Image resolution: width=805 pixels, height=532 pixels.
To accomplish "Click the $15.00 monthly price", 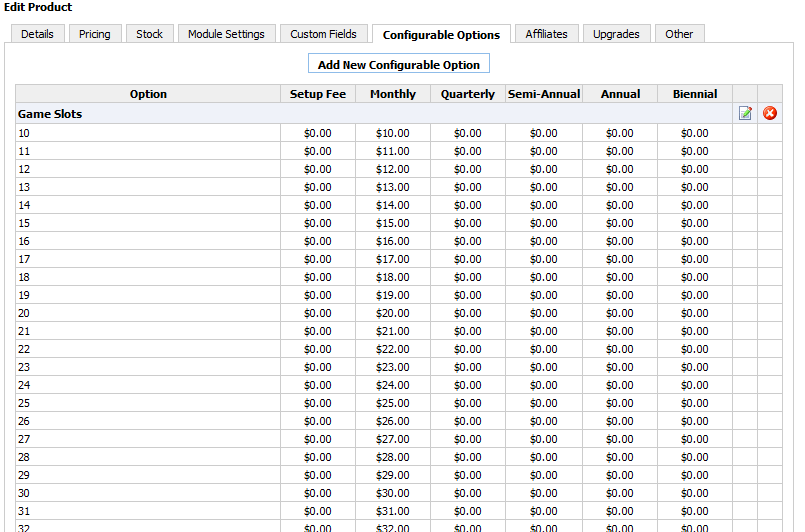I will 393,223.
